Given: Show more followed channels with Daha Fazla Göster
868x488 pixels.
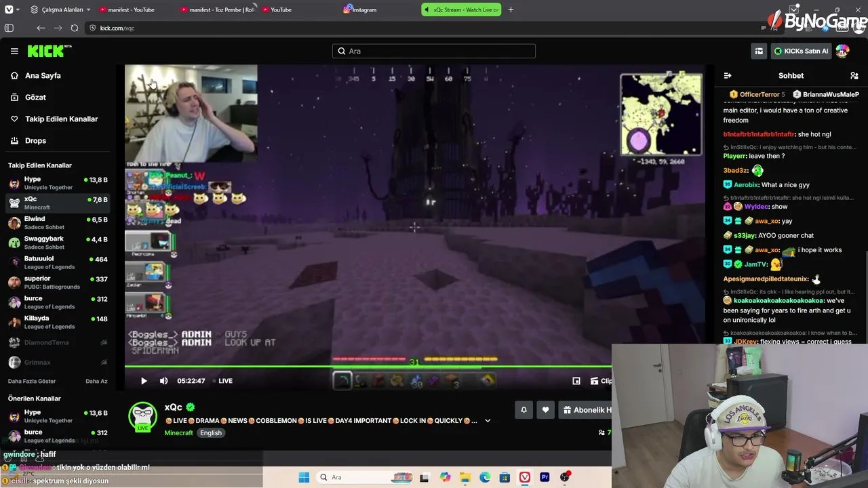Looking at the screenshot, I should tap(32, 381).
